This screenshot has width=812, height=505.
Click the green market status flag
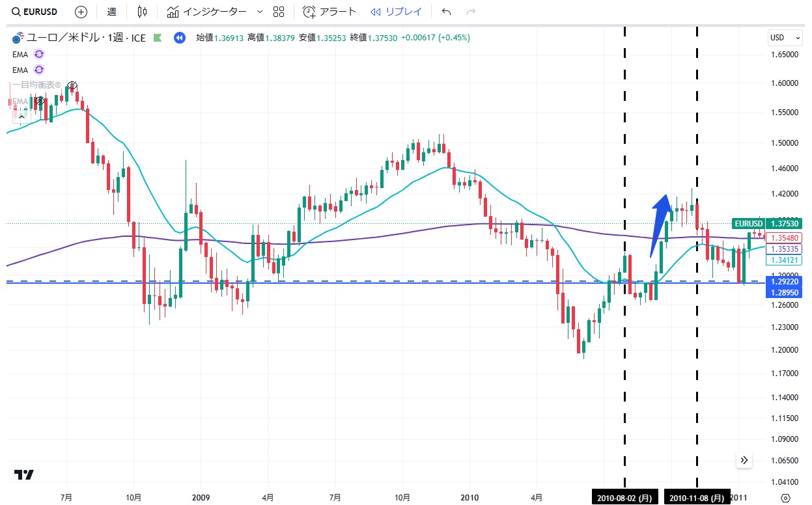pyautogui.click(x=157, y=38)
